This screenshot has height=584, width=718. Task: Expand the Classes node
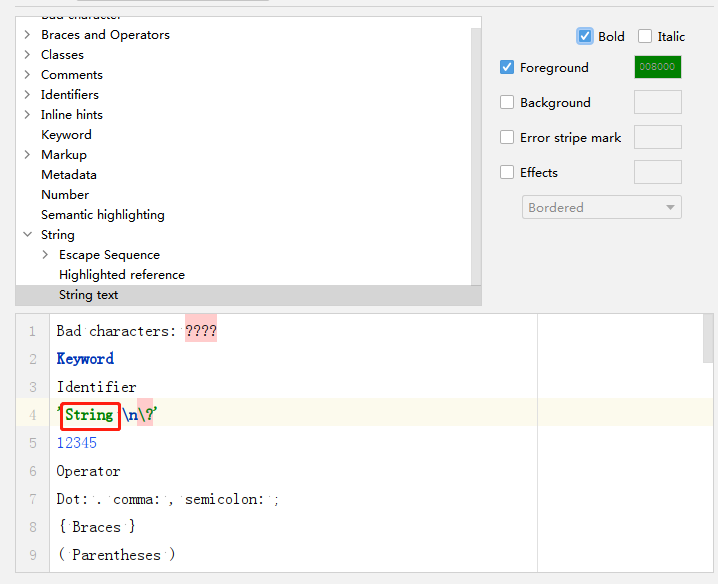coord(27,55)
